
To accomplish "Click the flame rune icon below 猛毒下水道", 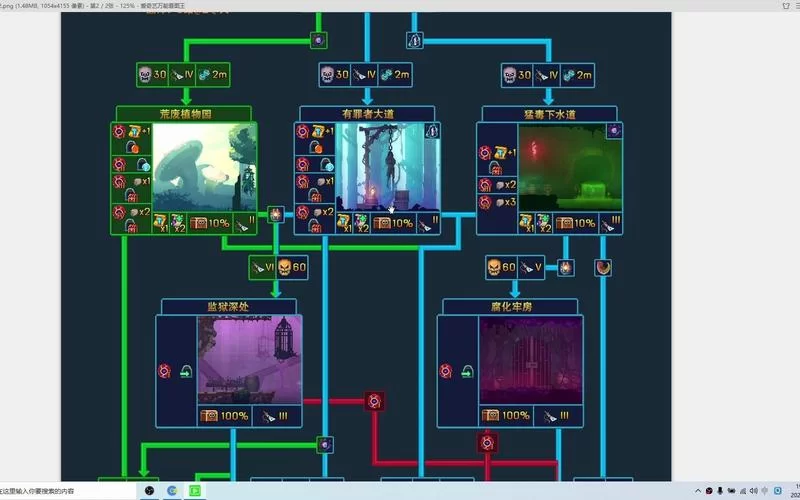I will (565, 267).
